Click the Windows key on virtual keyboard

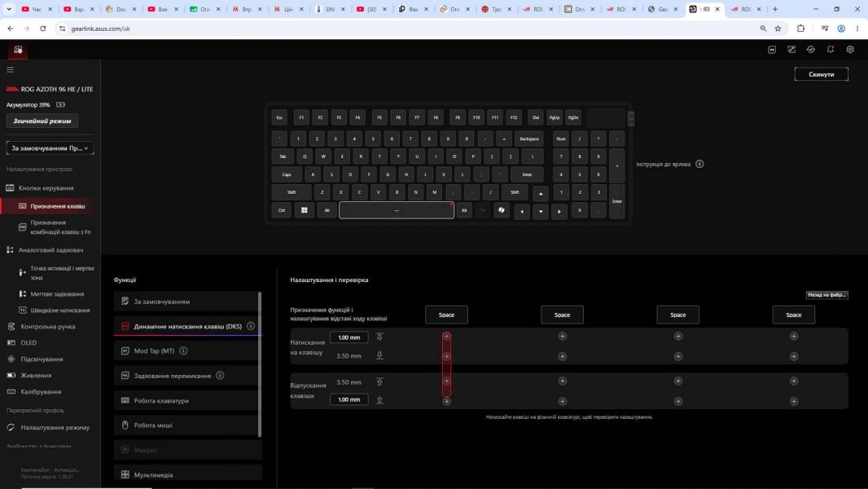305,210
